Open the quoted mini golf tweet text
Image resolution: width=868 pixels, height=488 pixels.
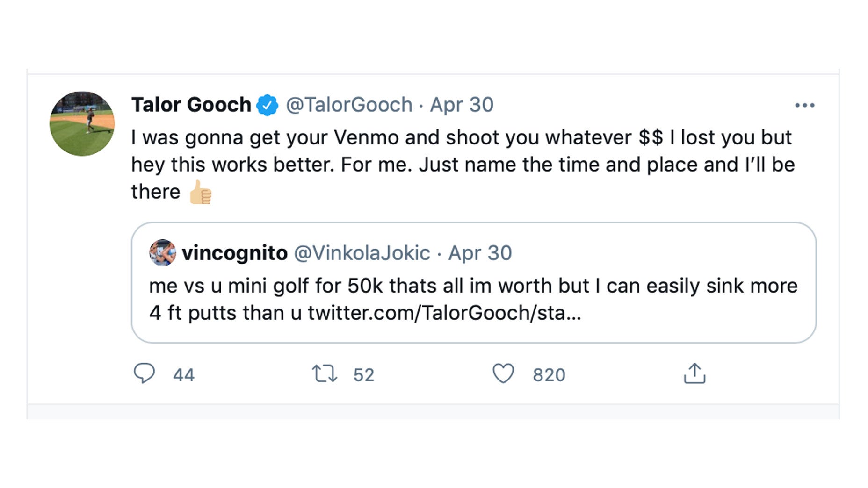472,286
